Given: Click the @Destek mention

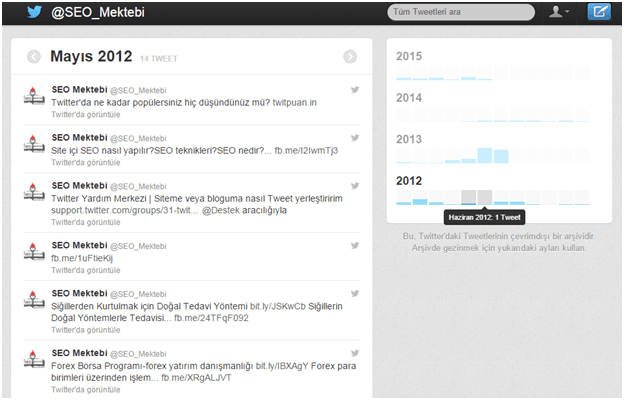Looking at the screenshot, I should coord(220,211).
